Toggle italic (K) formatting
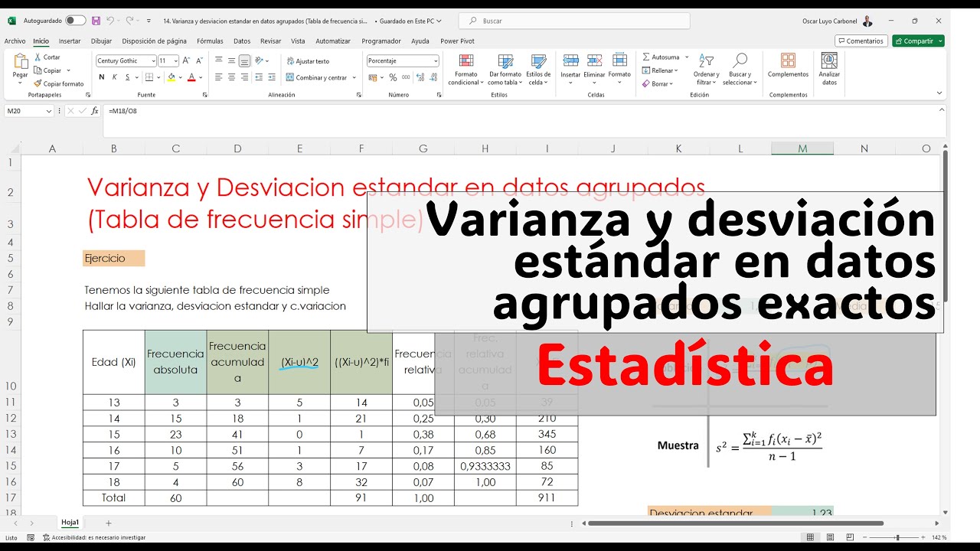This screenshot has height=551, width=980. click(x=115, y=77)
